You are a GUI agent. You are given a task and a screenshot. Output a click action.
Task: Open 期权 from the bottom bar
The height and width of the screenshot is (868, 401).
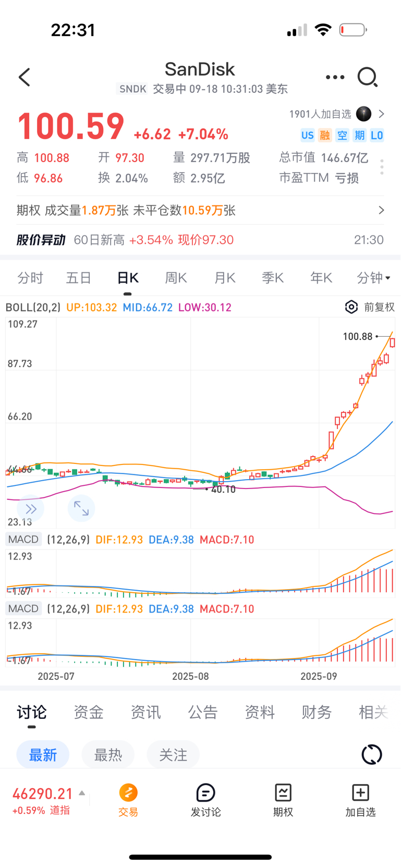pyautogui.click(x=283, y=800)
